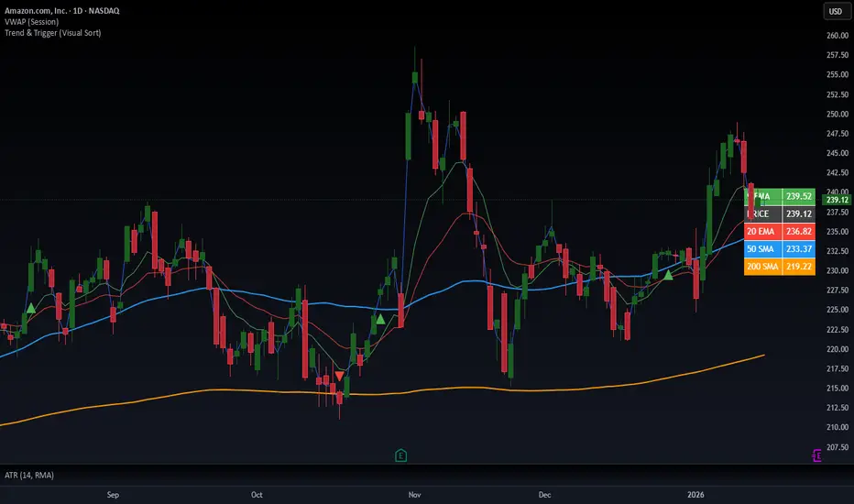Click the green up-triangle signal before September
This screenshot has width=854, height=504.
[x=31, y=309]
